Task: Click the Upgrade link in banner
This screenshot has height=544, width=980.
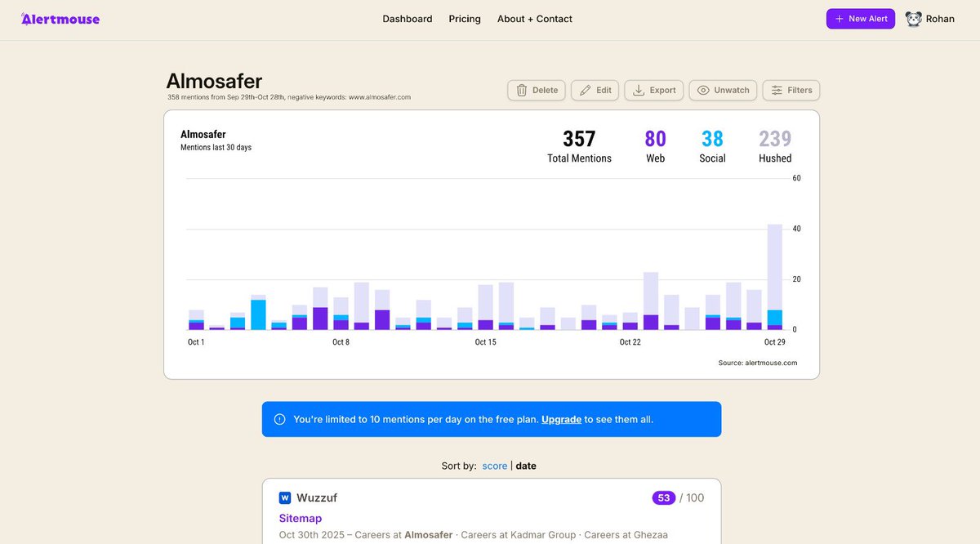Action: pos(561,419)
